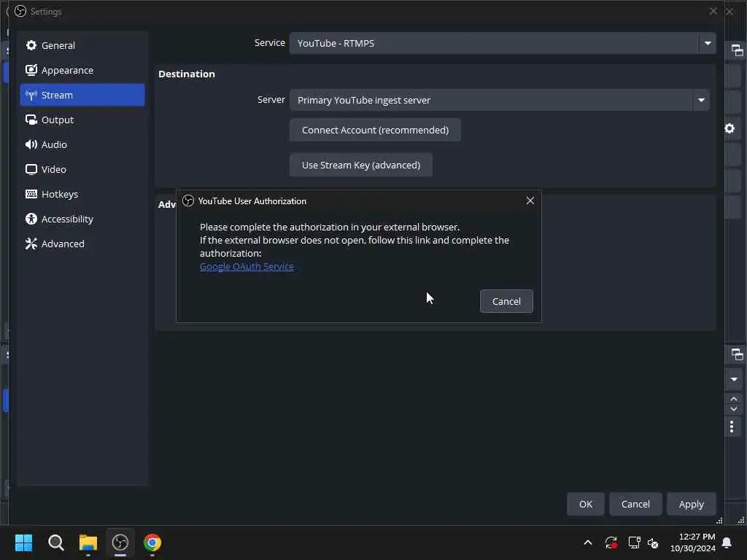Click the gear icon in OBS main window

coord(729,128)
